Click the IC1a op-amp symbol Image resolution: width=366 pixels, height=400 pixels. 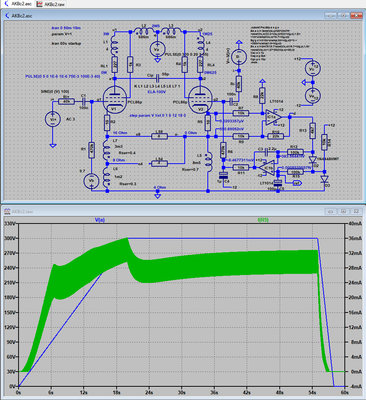click(x=273, y=117)
